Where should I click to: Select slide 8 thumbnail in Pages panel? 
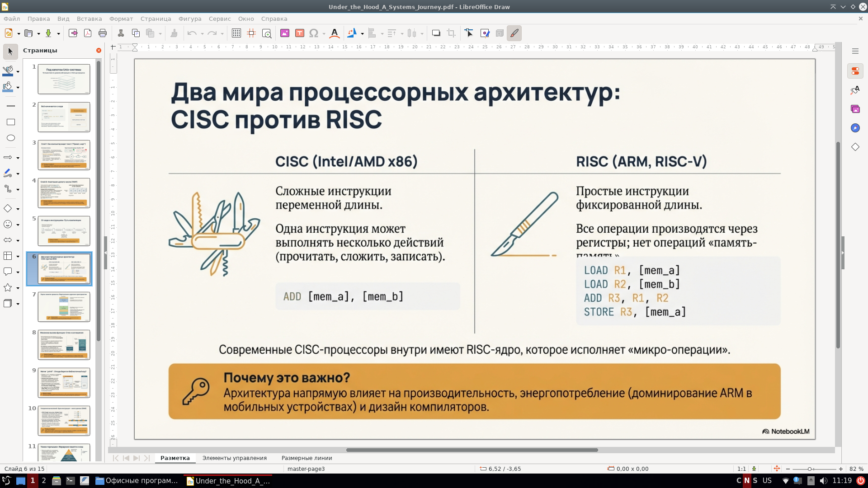(64, 345)
